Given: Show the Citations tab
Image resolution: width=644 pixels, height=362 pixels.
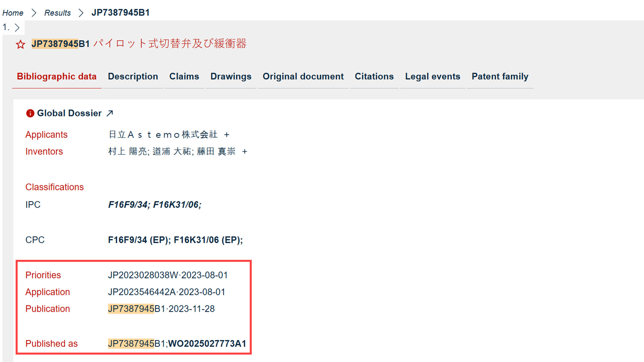Looking at the screenshot, I should 374,76.
